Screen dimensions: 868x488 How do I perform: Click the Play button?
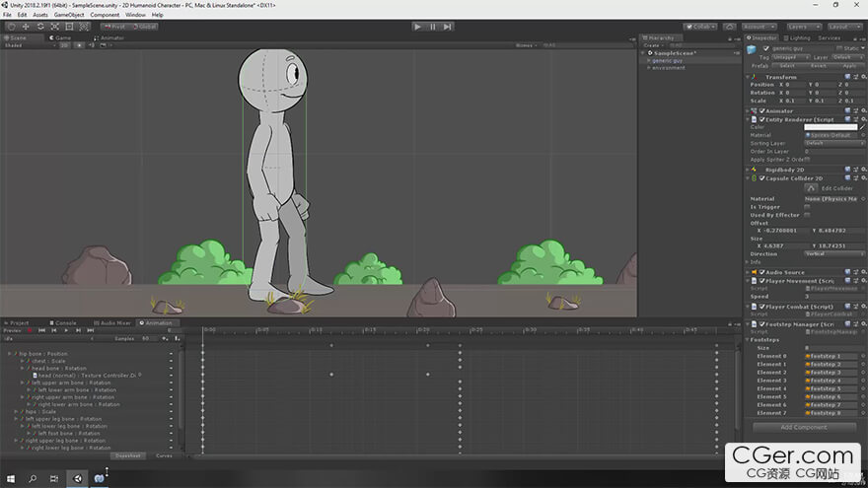pos(418,27)
